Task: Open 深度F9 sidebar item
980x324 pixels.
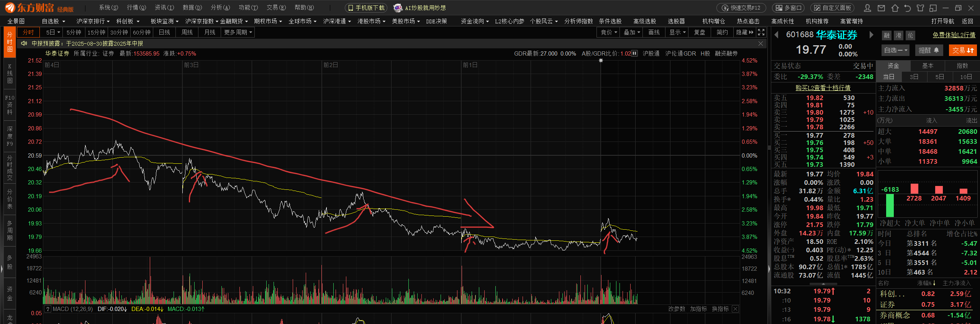Action: pyautogui.click(x=10, y=136)
